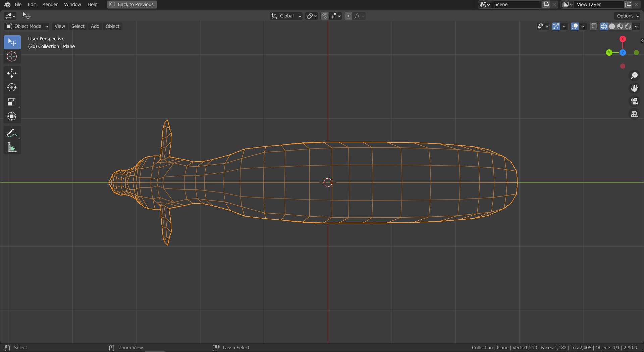The image size is (644, 352).
Task: Toggle proportional editing
Action: point(348,16)
